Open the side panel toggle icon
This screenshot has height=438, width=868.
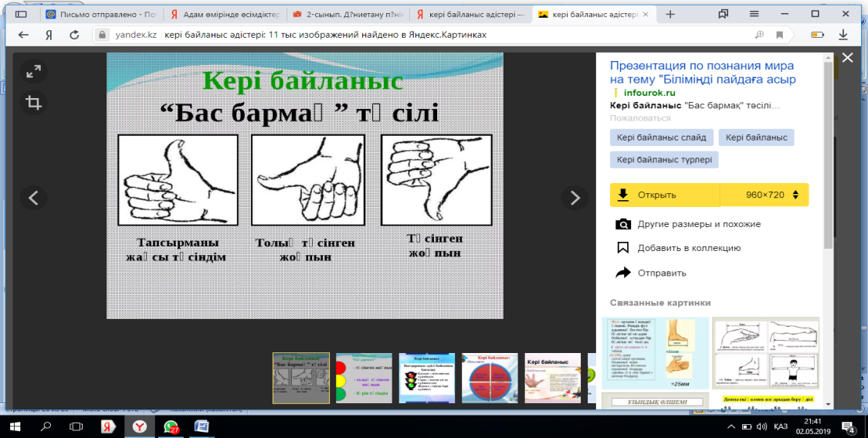tap(21, 15)
